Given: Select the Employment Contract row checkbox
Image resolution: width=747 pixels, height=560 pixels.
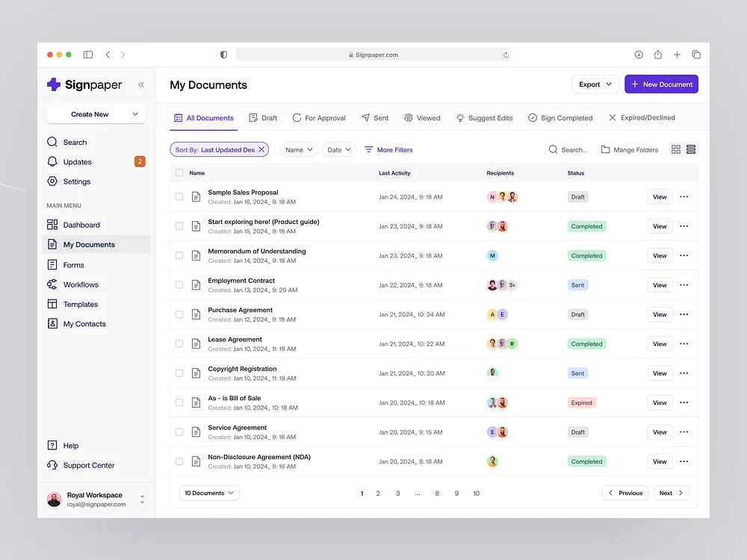Looking at the screenshot, I should [179, 284].
